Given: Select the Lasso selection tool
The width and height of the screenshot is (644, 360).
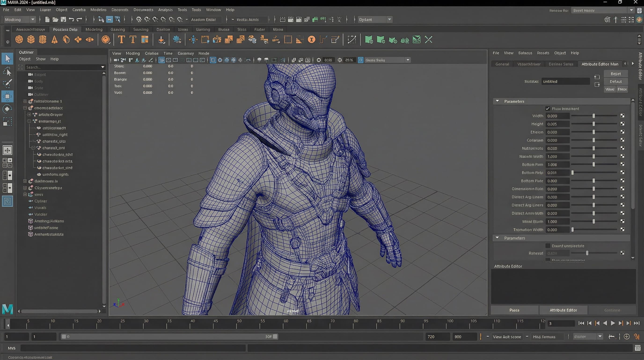Looking at the screenshot, I should 7,71.
